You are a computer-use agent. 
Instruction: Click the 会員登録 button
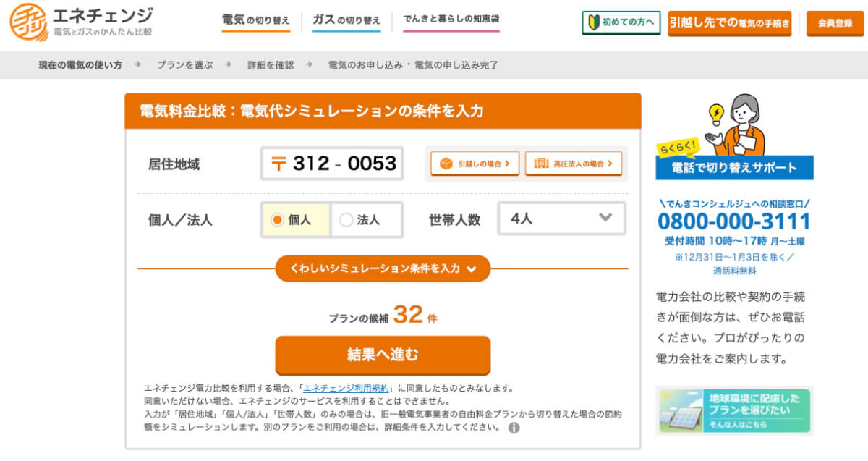pos(835,23)
